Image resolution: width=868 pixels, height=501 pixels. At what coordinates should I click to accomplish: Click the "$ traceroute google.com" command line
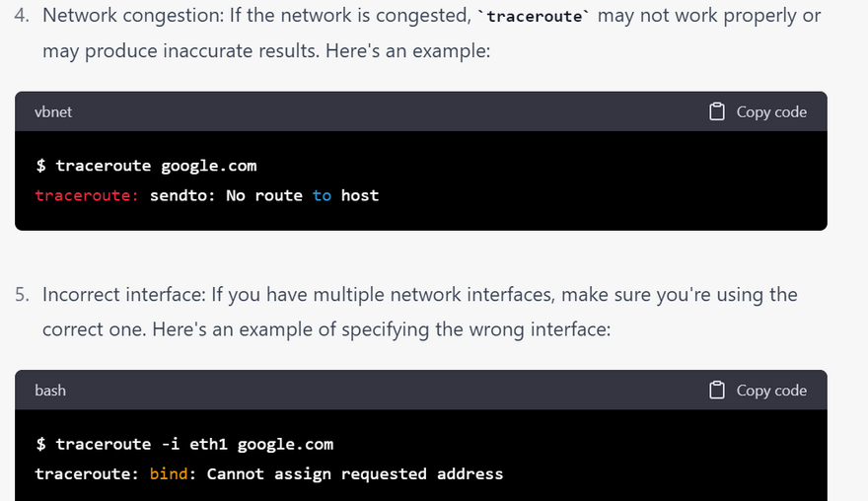[146, 166]
